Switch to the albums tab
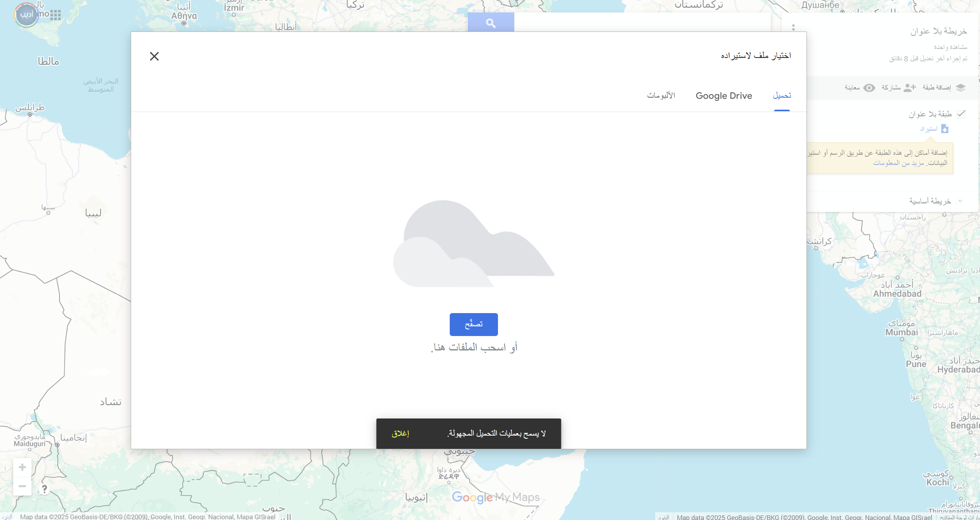The height and width of the screenshot is (520, 980). pyautogui.click(x=661, y=96)
